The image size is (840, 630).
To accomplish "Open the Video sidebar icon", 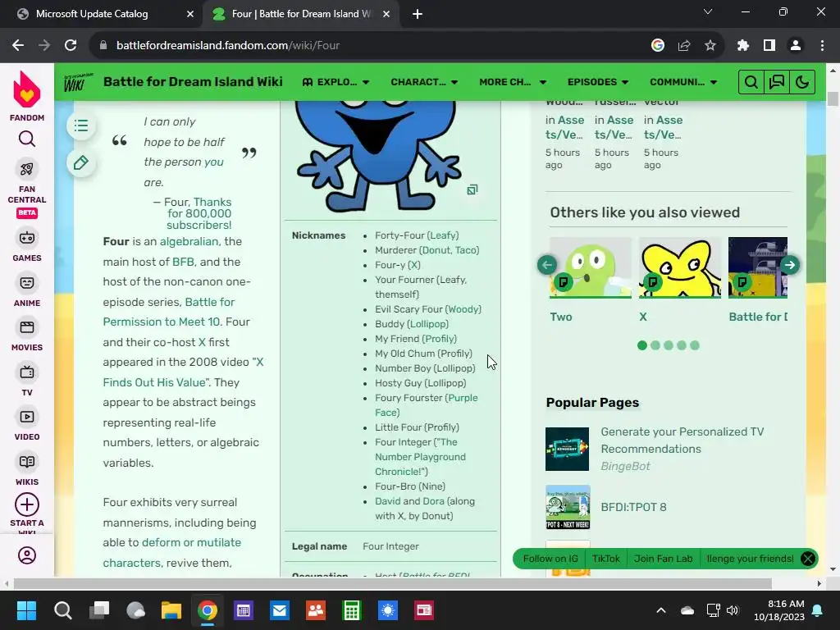I will [x=27, y=417].
